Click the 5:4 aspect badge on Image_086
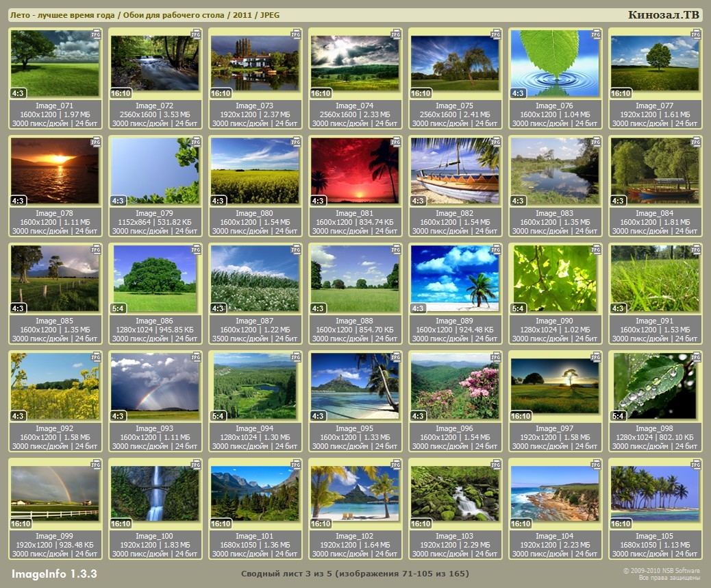This screenshot has height=588, width=711. coord(118,308)
